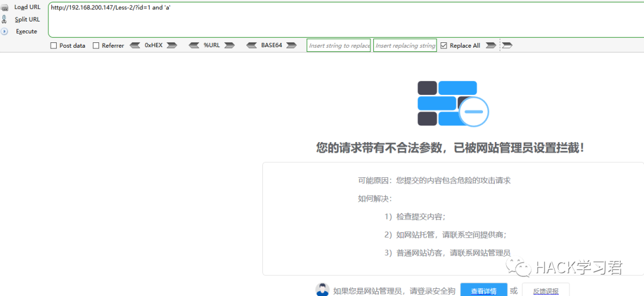Viewport: 644px width, 296px height.
Task: Click the 0xHEX label
Action: 154,45
